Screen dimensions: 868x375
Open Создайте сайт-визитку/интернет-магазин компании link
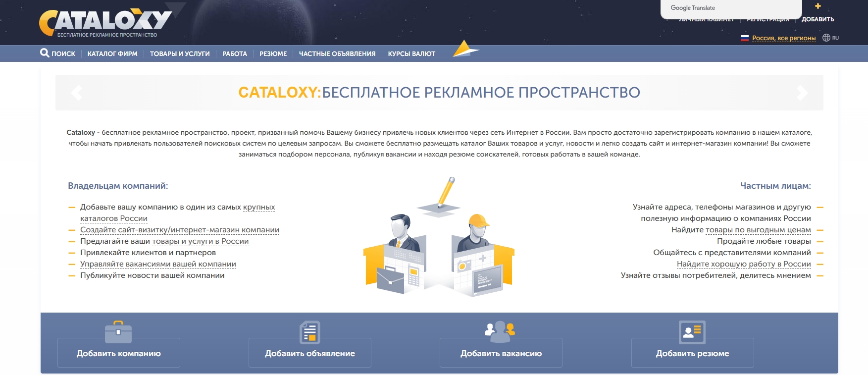(x=180, y=230)
